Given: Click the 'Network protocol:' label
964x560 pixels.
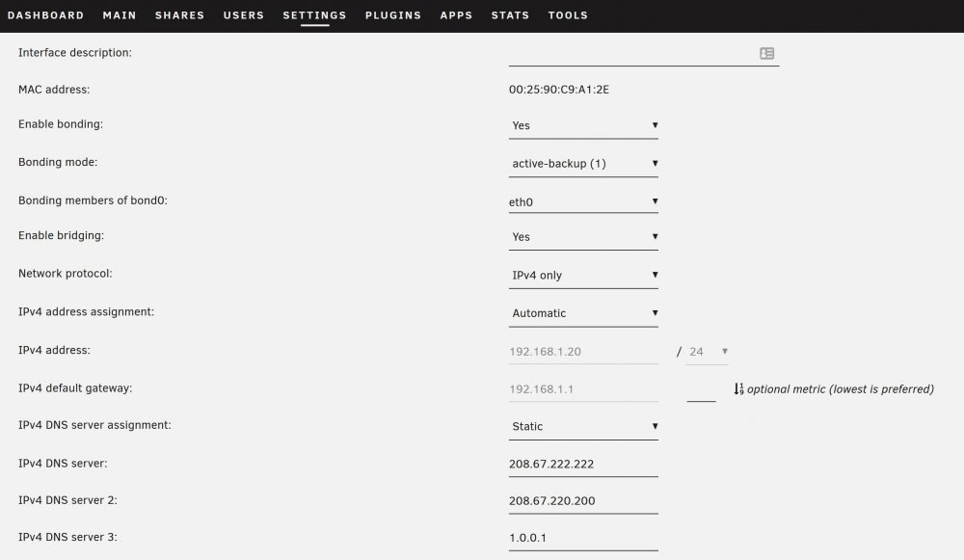Looking at the screenshot, I should click(66, 274).
